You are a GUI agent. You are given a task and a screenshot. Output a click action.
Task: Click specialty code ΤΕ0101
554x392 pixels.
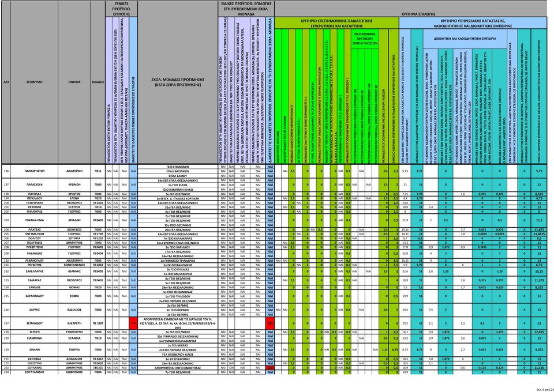tap(98, 368)
